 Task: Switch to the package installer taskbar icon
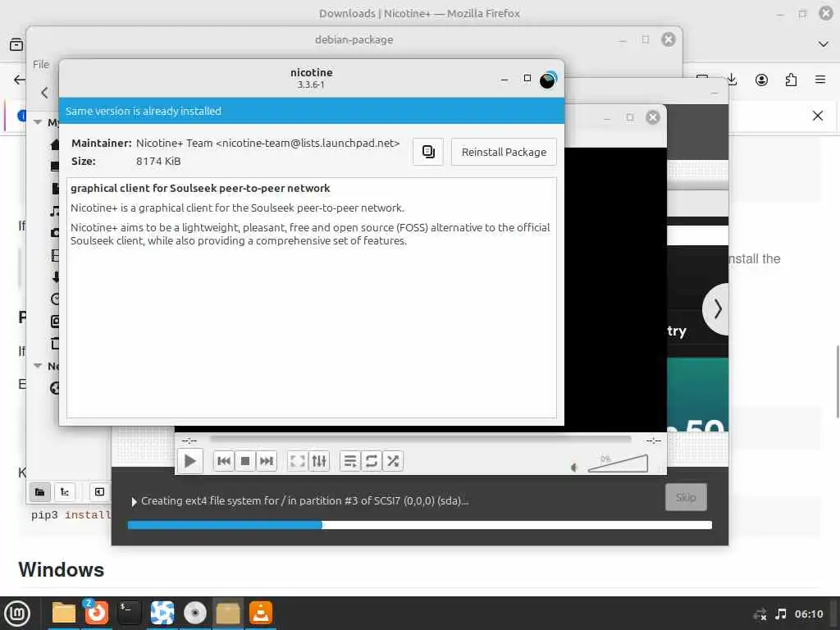(x=228, y=614)
